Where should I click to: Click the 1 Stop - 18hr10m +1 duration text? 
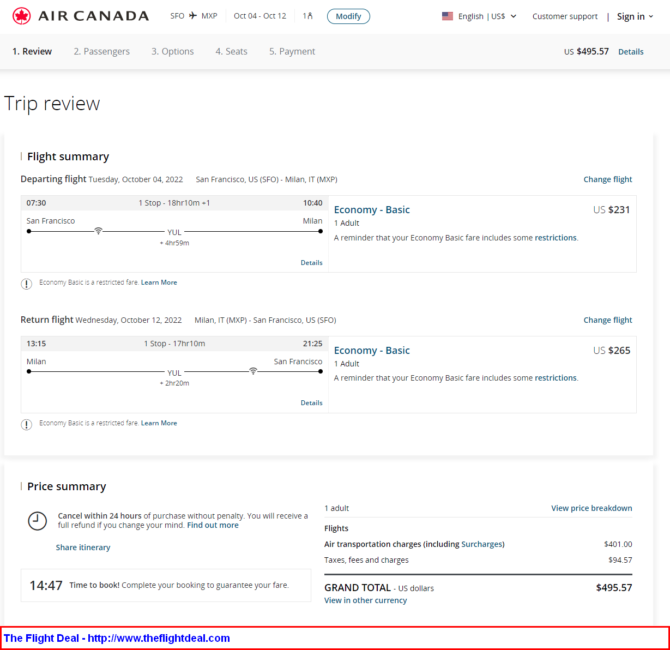pos(174,203)
